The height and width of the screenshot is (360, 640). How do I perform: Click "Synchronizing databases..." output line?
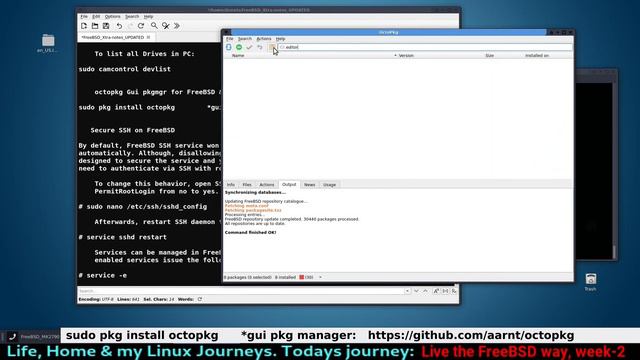point(255,192)
